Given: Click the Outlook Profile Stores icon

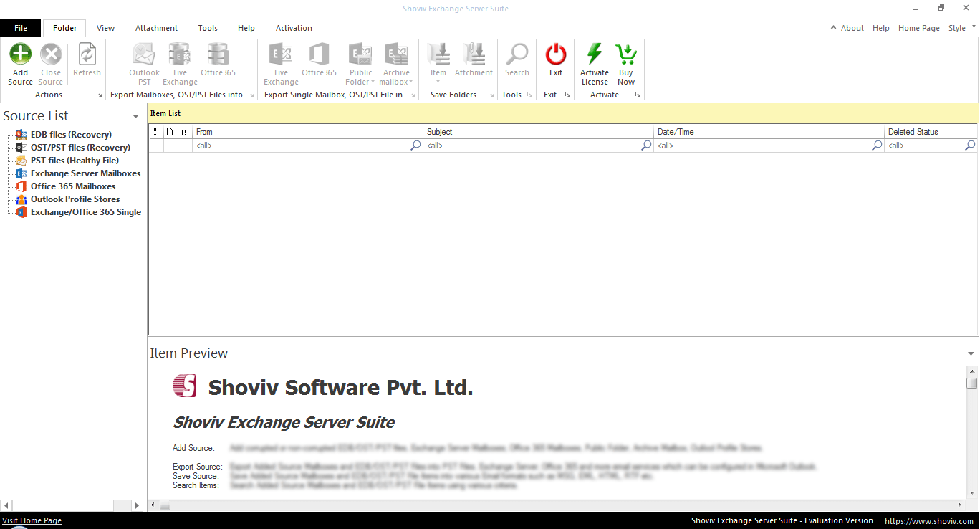Looking at the screenshot, I should [x=21, y=199].
